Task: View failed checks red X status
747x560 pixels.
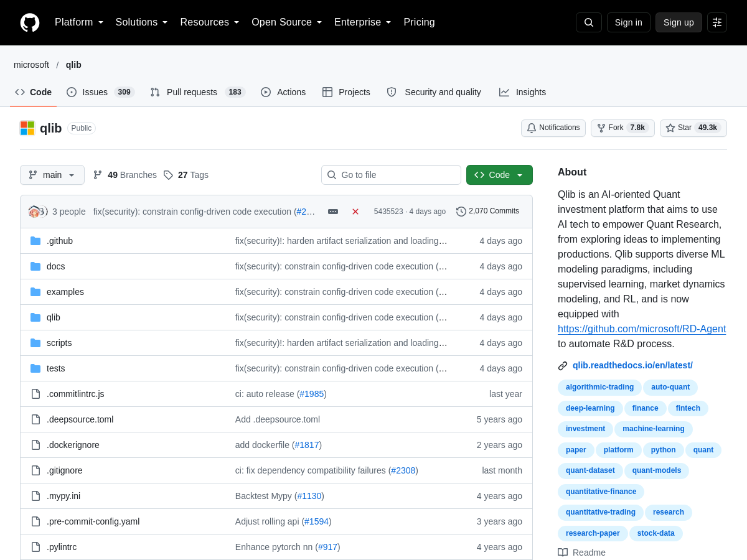Action: point(355,212)
